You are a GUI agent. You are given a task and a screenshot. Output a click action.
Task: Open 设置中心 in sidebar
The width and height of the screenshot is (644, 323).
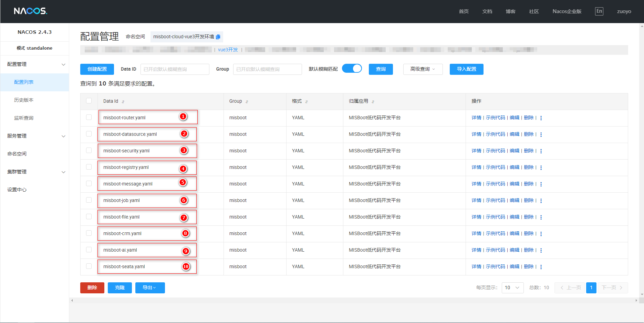click(34, 190)
